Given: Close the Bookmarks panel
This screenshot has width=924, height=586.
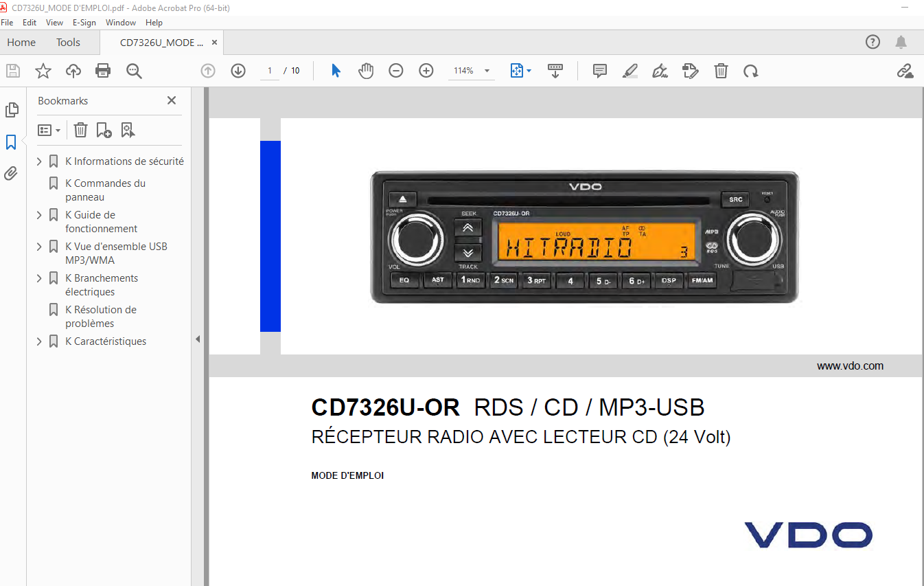Looking at the screenshot, I should click(172, 100).
